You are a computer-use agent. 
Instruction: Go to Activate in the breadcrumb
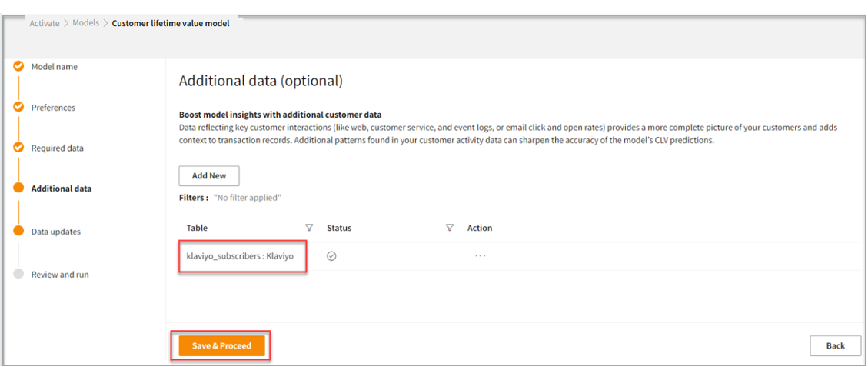(x=45, y=23)
